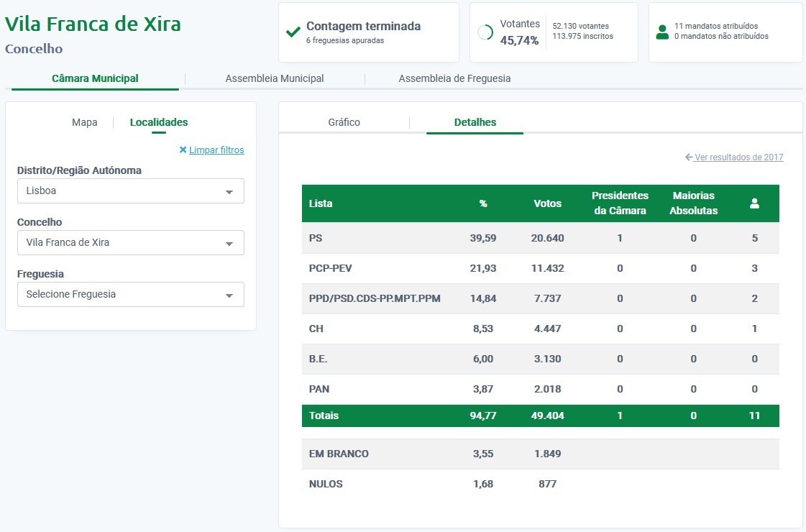Click the B.E. row label
The width and height of the screenshot is (806, 532).
(318, 359)
